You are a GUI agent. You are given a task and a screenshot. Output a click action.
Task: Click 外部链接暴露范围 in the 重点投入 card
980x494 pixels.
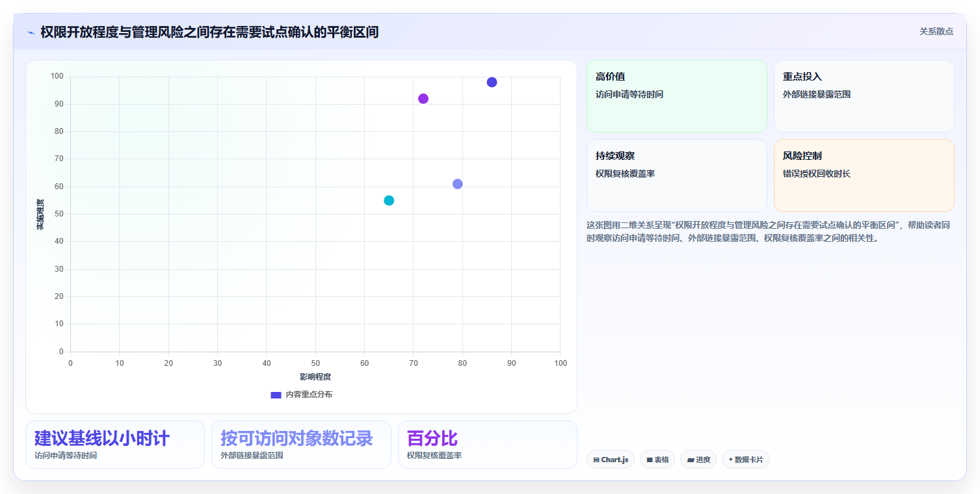817,94
